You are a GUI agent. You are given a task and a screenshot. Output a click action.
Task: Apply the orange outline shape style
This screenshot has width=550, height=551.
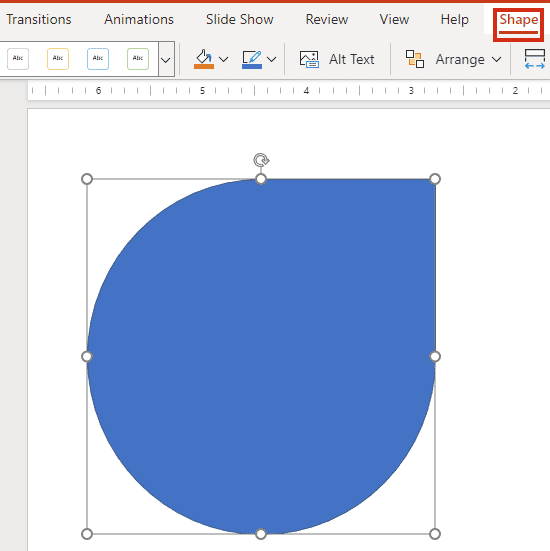click(58, 59)
